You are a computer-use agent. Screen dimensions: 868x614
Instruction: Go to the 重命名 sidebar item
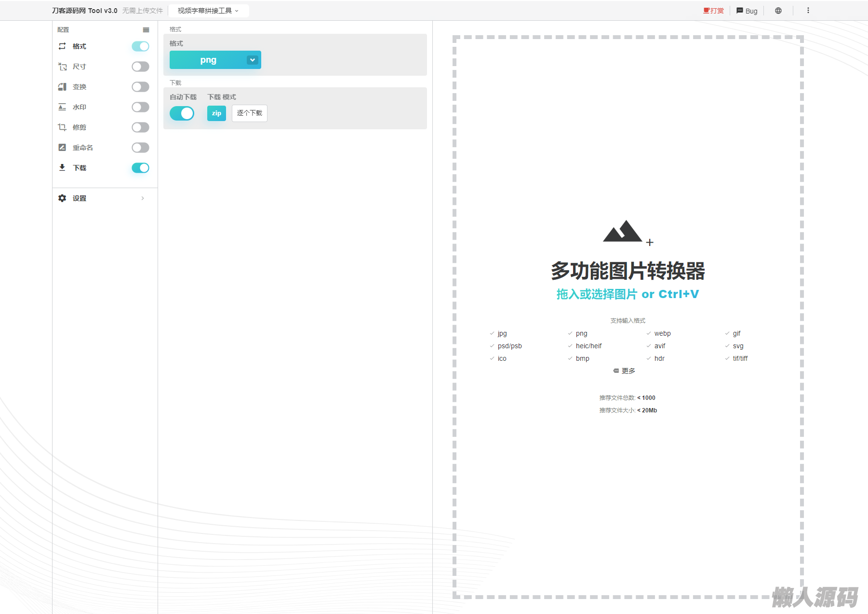click(x=83, y=148)
